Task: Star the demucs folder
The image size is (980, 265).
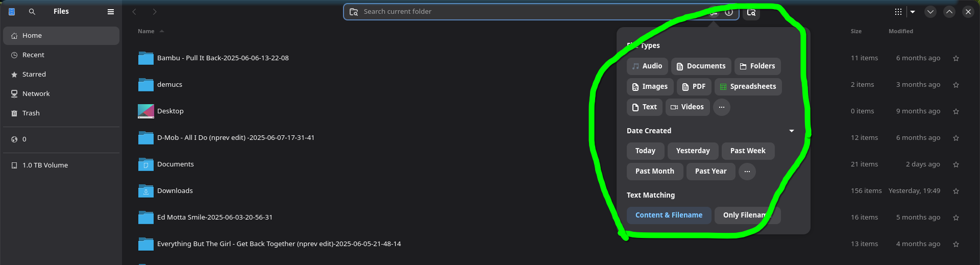Action: (955, 85)
